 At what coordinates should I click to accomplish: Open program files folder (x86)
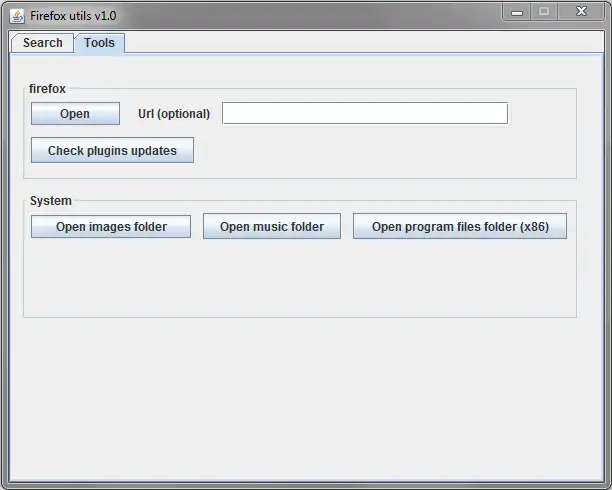coord(460,226)
